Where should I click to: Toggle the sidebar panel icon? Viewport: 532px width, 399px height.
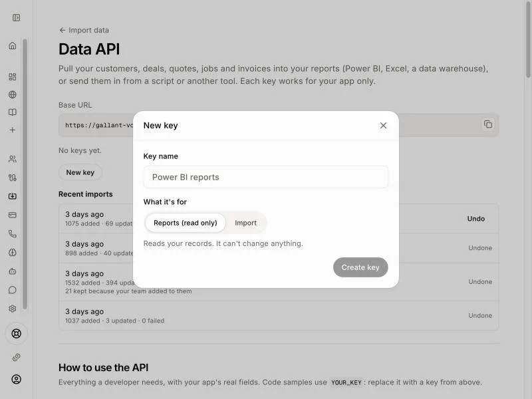[x=16, y=18]
